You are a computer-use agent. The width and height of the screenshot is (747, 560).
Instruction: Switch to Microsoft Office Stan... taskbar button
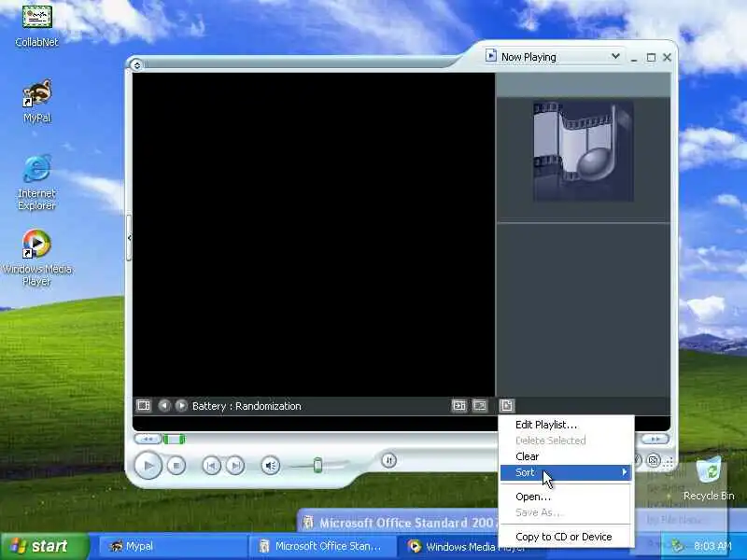click(x=322, y=546)
